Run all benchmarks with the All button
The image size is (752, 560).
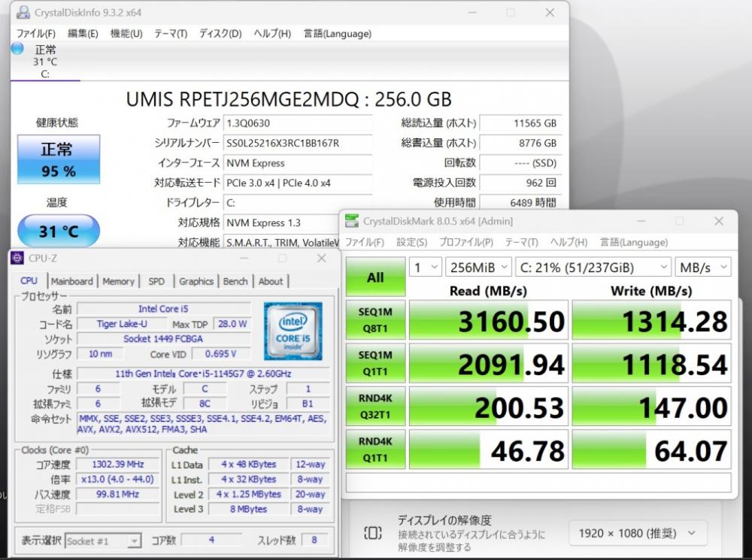(375, 277)
